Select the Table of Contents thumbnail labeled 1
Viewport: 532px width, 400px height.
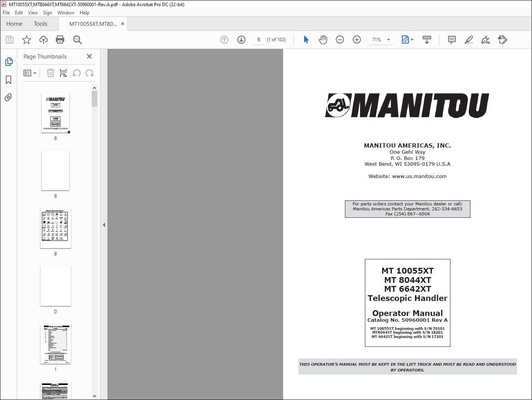(55, 344)
